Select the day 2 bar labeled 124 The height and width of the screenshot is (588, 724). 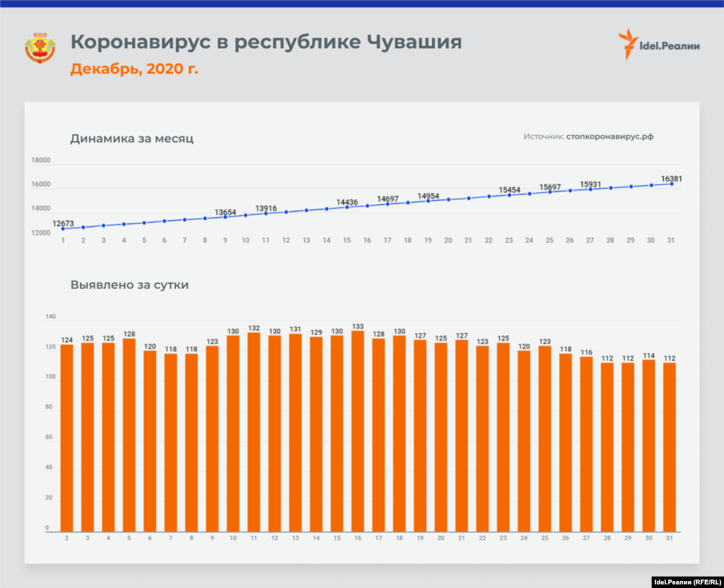coord(66,438)
